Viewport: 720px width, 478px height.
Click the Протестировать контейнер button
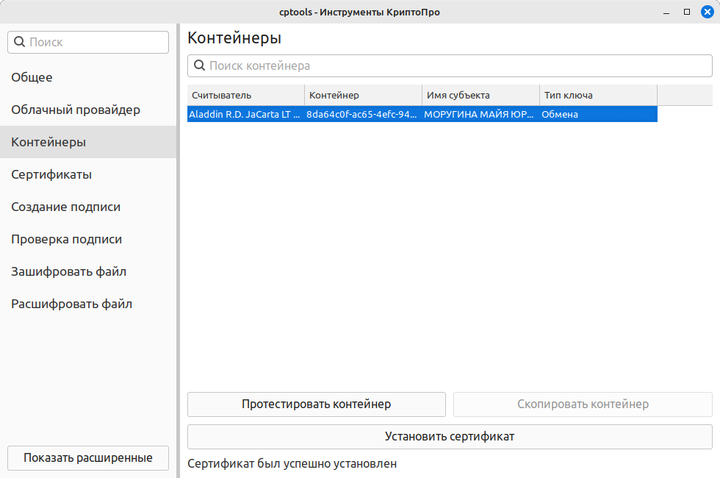[x=316, y=404]
